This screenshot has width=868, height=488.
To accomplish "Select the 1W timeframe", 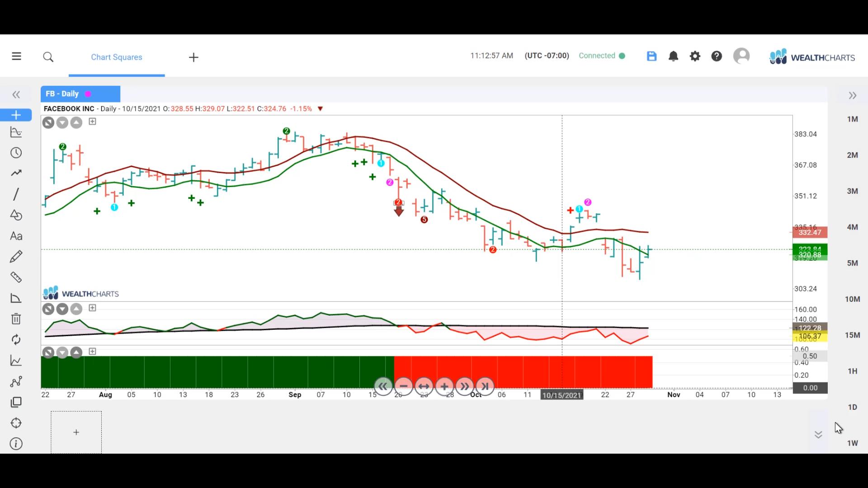I will pyautogui.click(x=853, y=443).
